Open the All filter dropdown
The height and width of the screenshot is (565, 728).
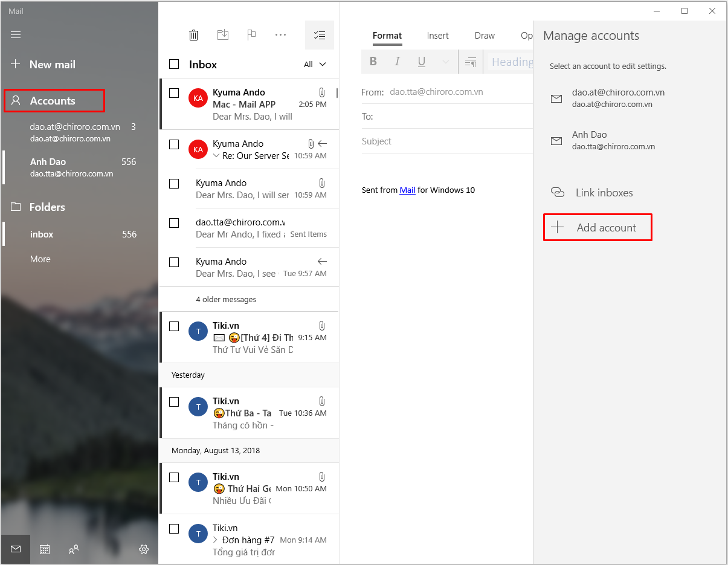315,64
